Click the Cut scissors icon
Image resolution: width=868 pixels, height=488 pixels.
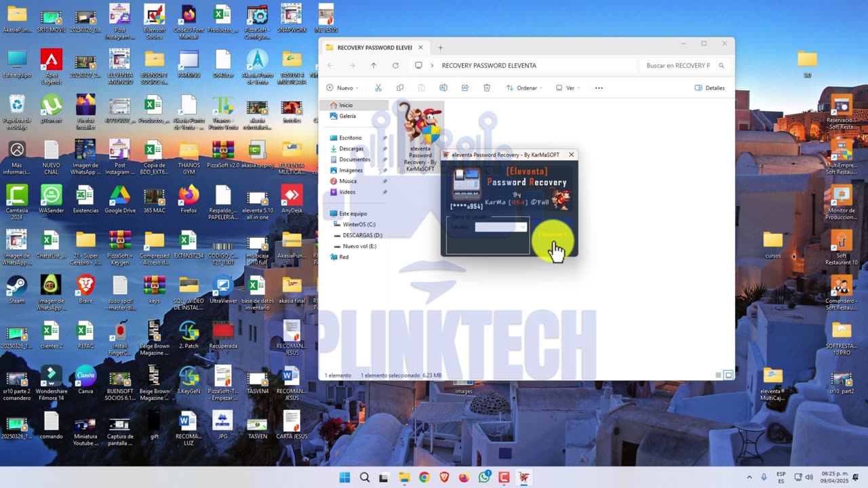[x=378, y=87]
